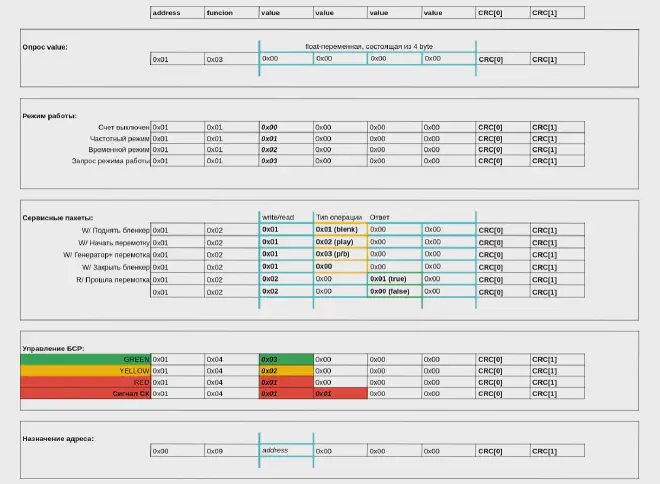Select the "0x03 (p/b)" operation cell
The height and width of the screenshot is (484, 660).
coord(340,254)
